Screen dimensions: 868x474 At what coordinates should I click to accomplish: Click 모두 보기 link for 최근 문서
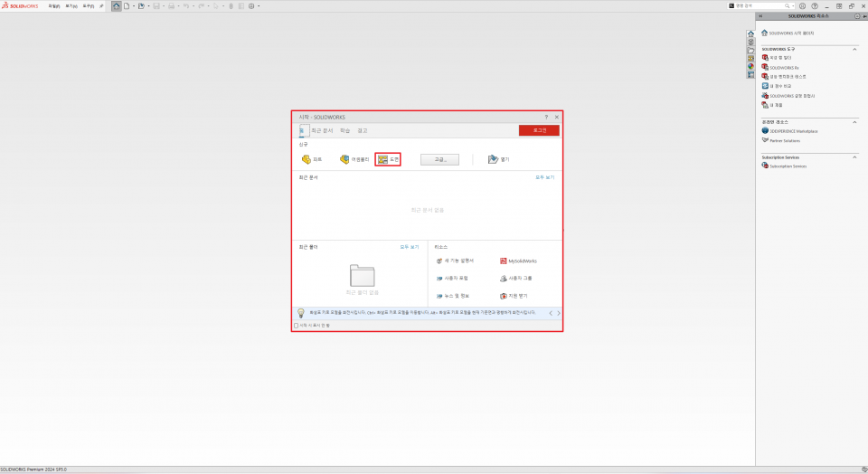544,177
